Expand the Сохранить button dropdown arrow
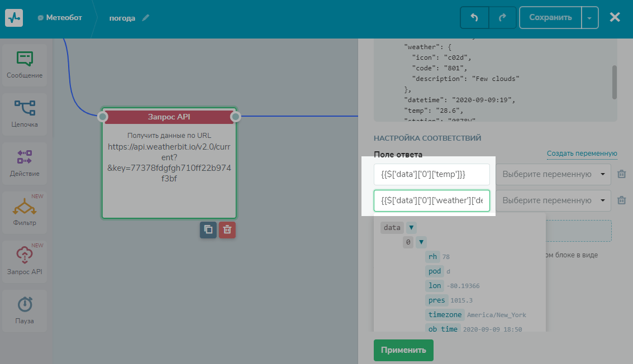633x364 pixels. click(x=589, y=18)
